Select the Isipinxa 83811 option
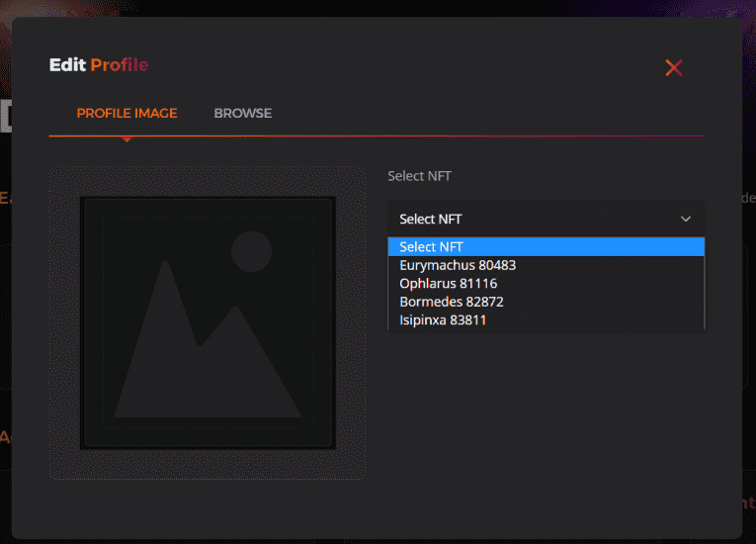The height and width of the screenshot is (544, 756). [x=443, y=319]
